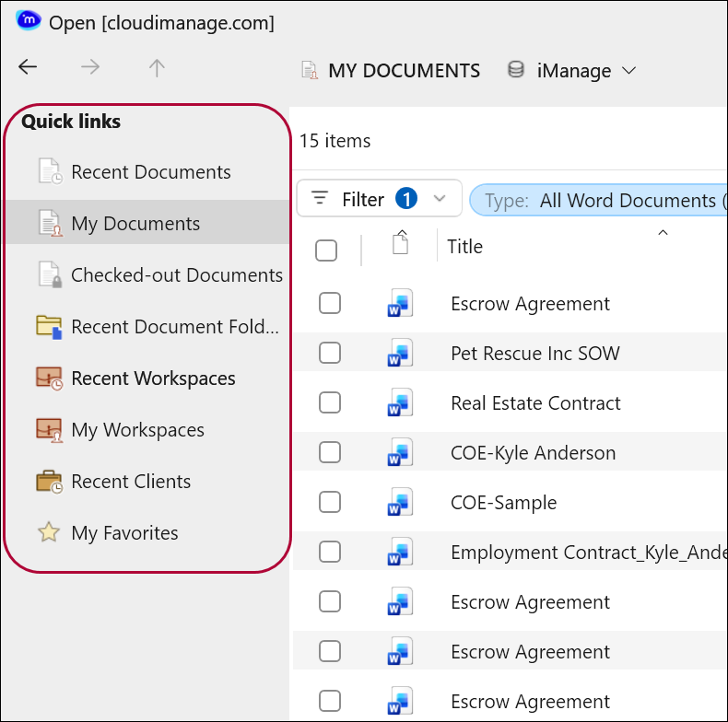This screenshot has width=728, height=722.
Task: Click Word icon for Real Estate Contract
Action: pos(400,402)
